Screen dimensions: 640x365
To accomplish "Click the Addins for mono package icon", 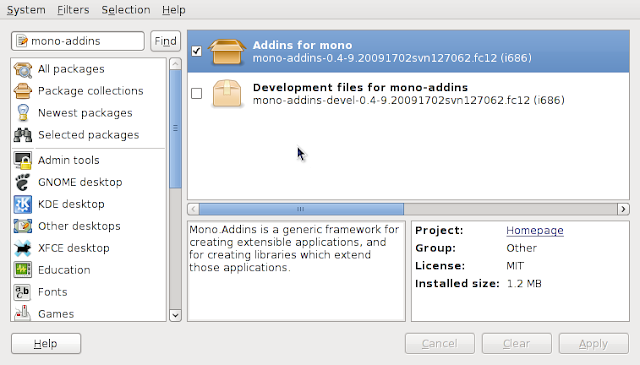I will coord(227,51).
